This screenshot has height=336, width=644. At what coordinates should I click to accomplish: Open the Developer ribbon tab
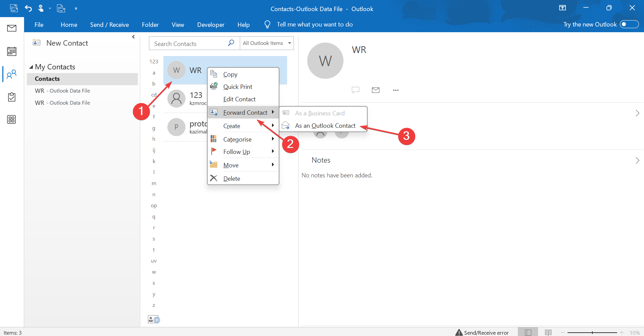coord(211,24)
